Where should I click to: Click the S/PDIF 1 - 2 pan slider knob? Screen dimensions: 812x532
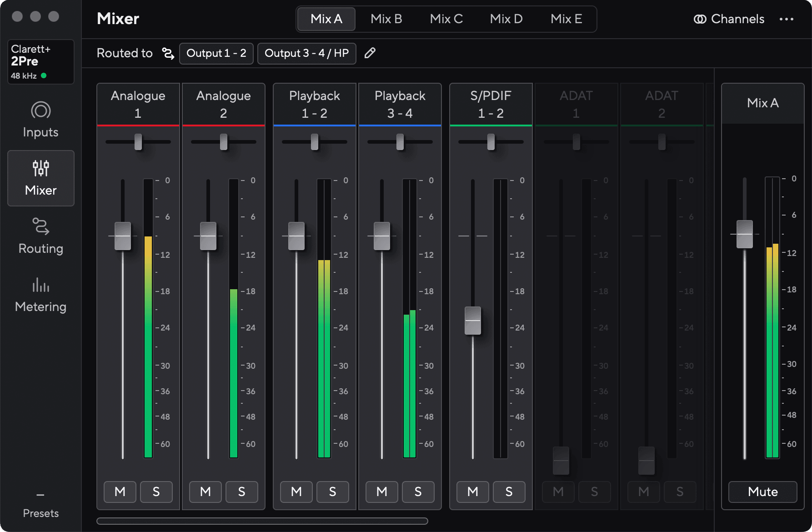(x=491, y=142)
